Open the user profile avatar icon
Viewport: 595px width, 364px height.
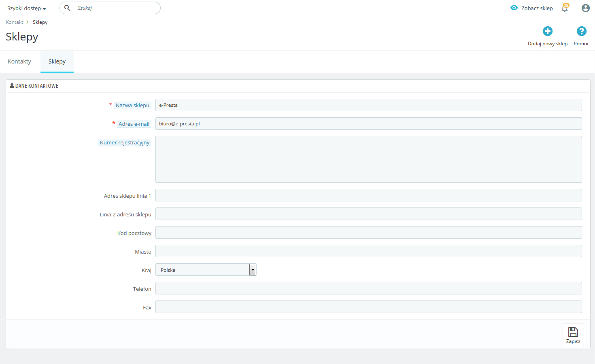pos(585,8)
